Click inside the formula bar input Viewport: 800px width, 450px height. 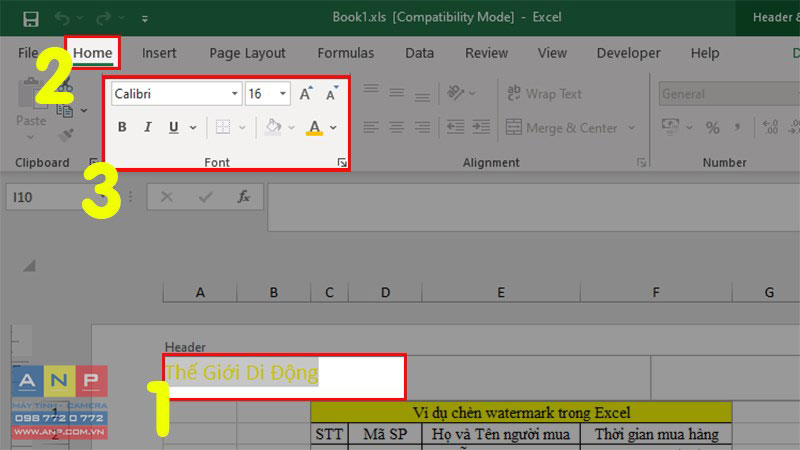pyautogui.click(x=533, y=207)
